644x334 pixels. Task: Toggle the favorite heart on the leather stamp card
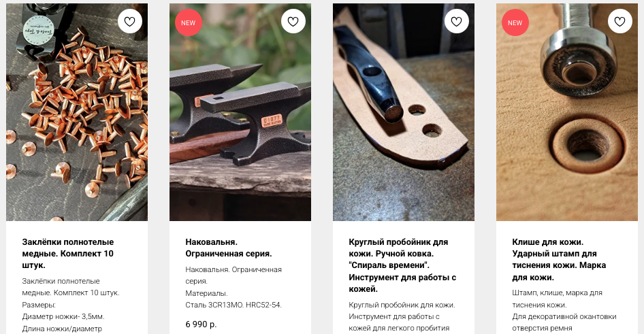619,21
